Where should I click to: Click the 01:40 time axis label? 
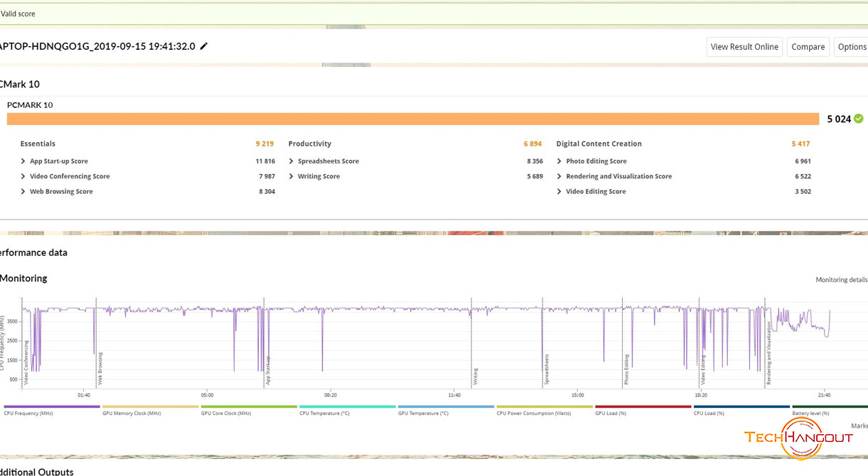coord(84,395)
